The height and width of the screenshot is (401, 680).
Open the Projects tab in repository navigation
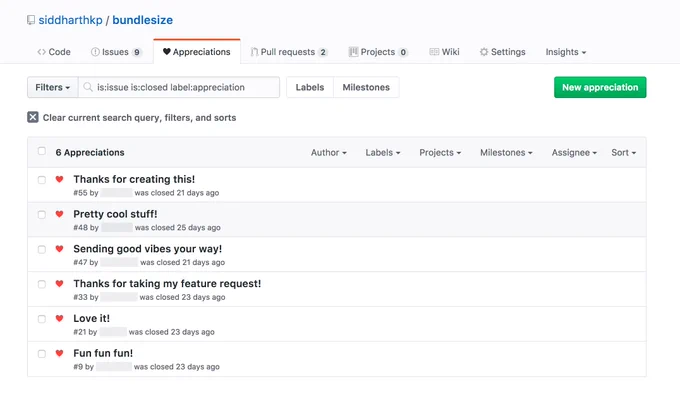(x=378, y=52)
